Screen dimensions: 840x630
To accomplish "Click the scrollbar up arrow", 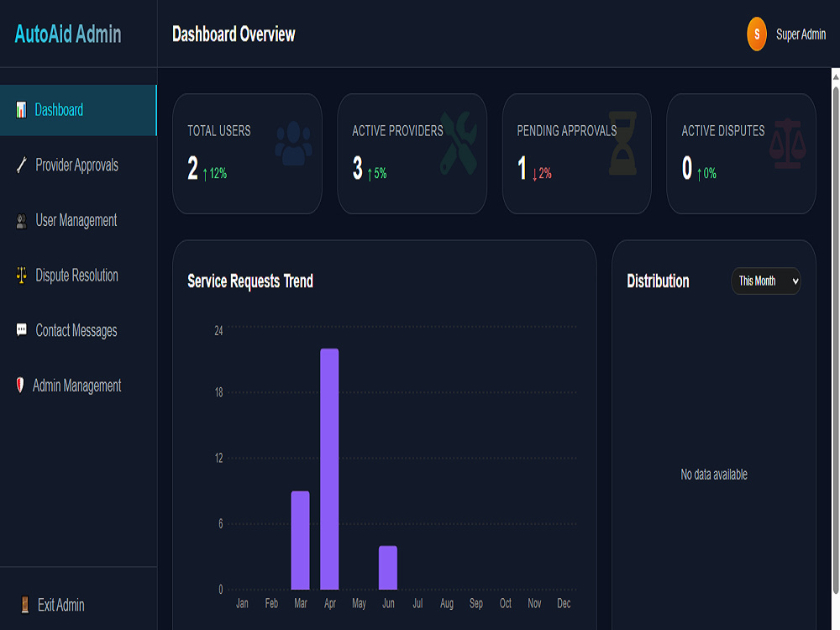I will tap(836, 76).
